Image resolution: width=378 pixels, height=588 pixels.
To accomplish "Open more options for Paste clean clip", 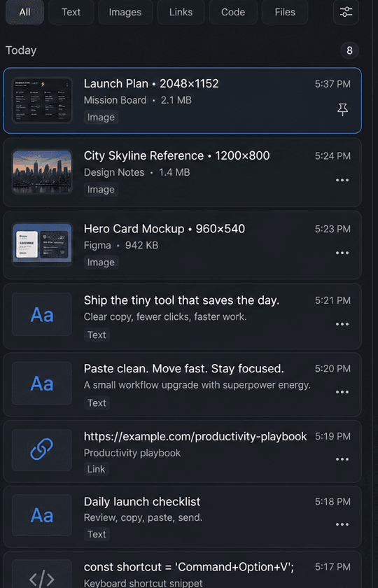I will 342,392.
